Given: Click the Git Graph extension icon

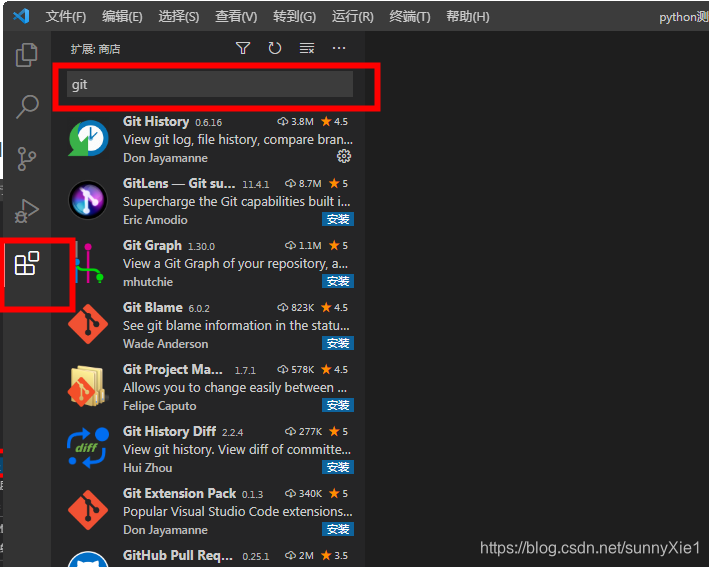Looking at the screenshot, I should [x=89, y=262].
